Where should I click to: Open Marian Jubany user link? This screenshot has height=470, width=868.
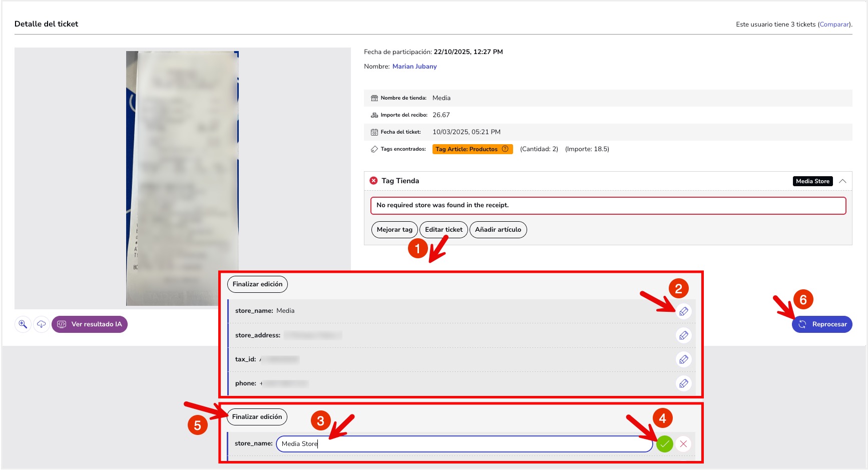click(414, 67)
